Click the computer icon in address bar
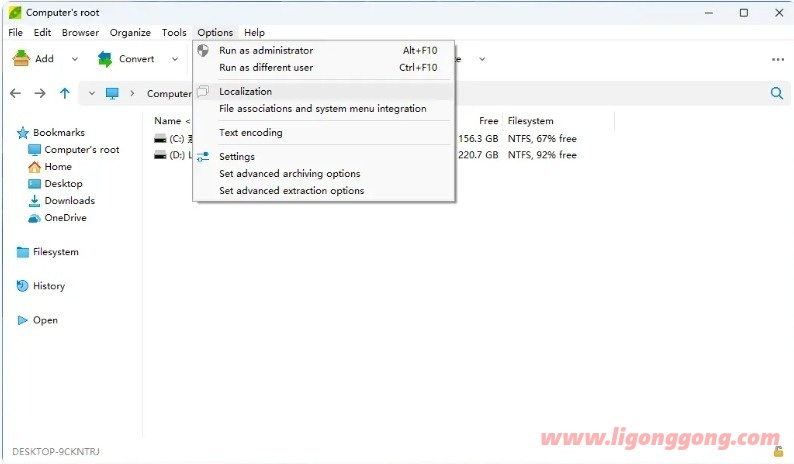The width and height of the screenshot is (794, 464). [x=113, y=93]
